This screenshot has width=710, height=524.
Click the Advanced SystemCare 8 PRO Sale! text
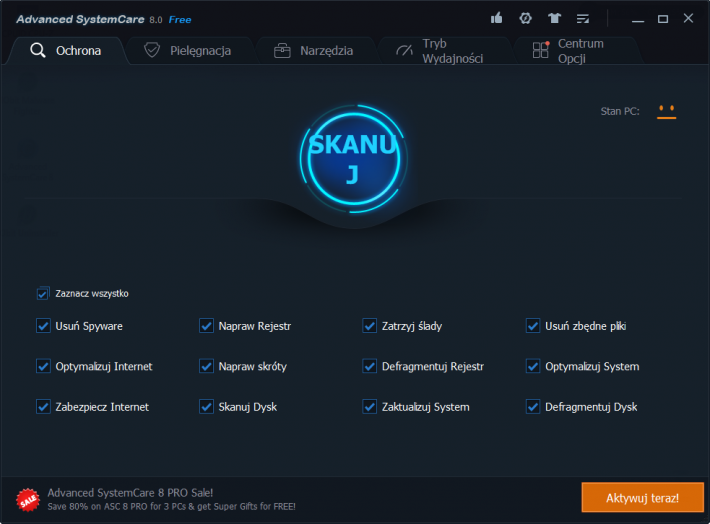130,493
